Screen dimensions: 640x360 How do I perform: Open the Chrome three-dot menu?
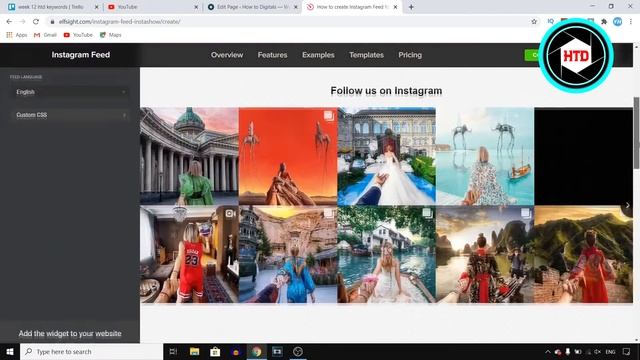tap(631, 22)
